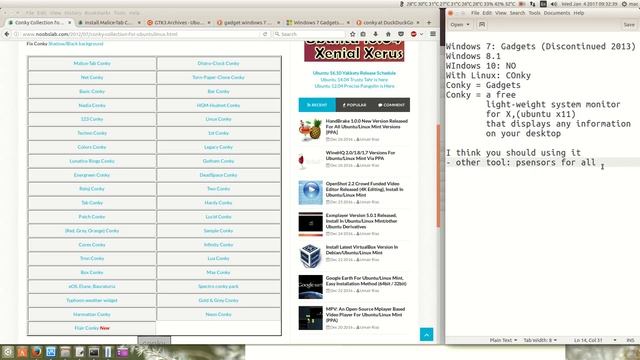Switch to conky at DuckDuckGo tab

click(388, 22)
